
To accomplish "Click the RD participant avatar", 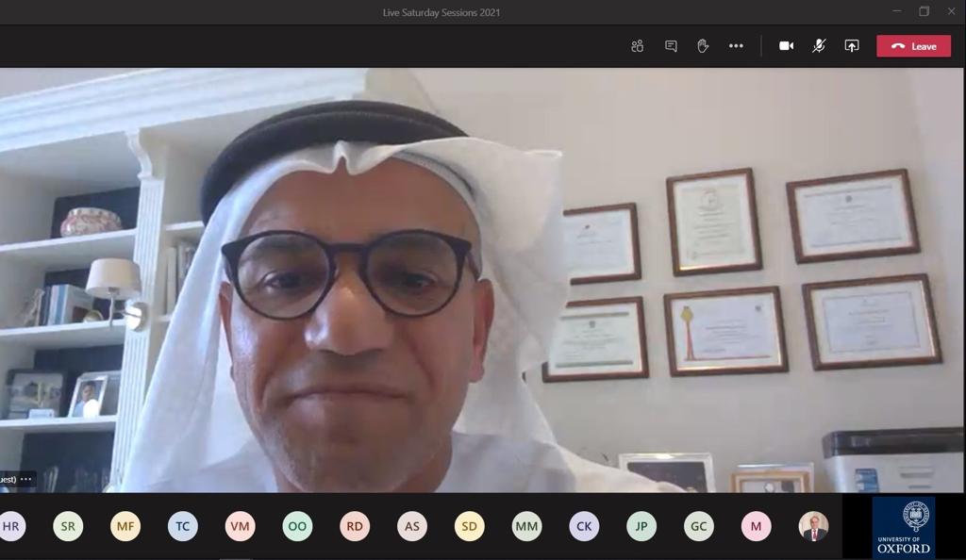I will pos(355,526).
